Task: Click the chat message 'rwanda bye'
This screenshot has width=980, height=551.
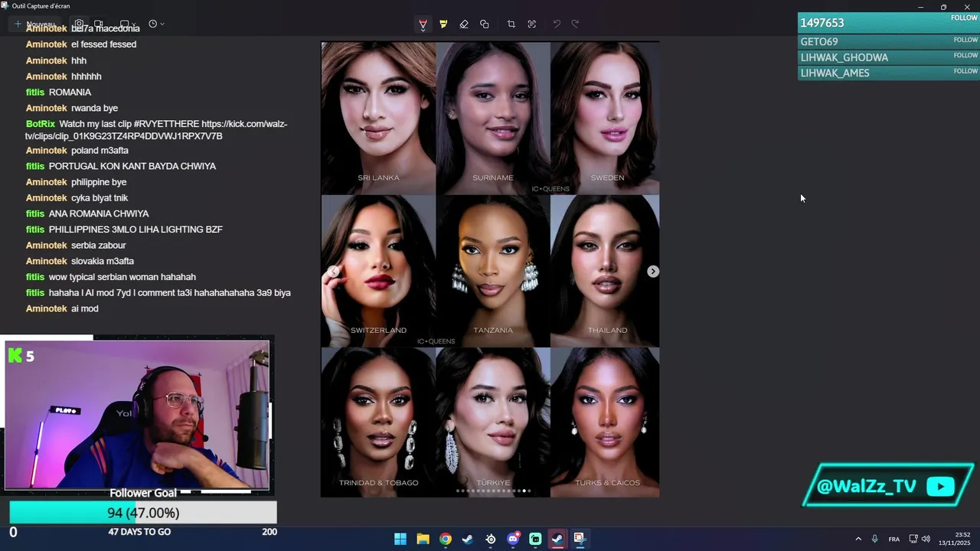Action: click(94, 109)
